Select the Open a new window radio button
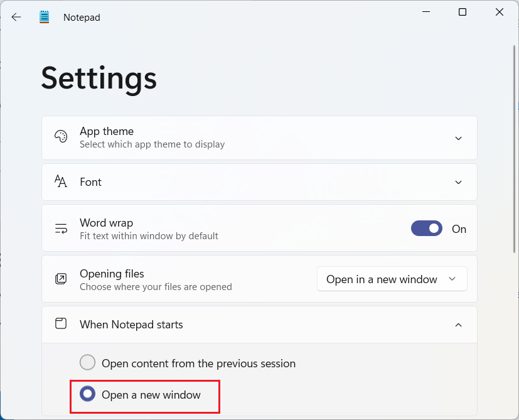The height and width of the screenshot is (420, 519). pos(88,394)
